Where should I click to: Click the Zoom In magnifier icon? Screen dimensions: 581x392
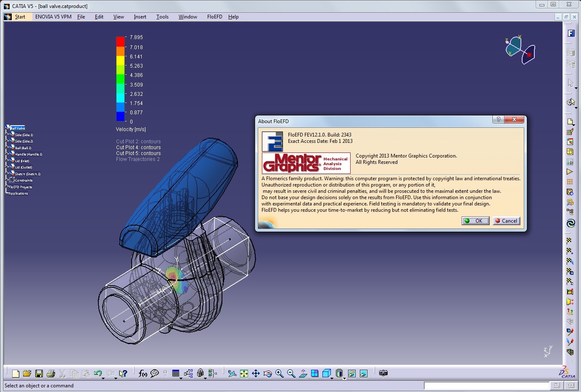coord(280,373)
